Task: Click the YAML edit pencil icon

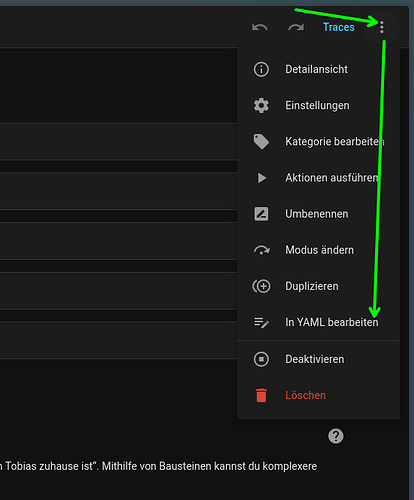Action: (261, 322)
